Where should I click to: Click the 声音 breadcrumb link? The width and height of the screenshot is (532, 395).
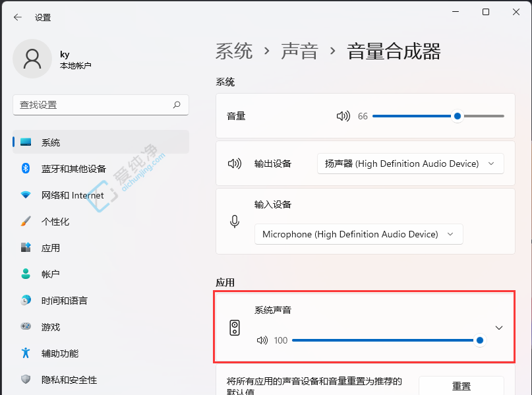click(x=299, y=51)
